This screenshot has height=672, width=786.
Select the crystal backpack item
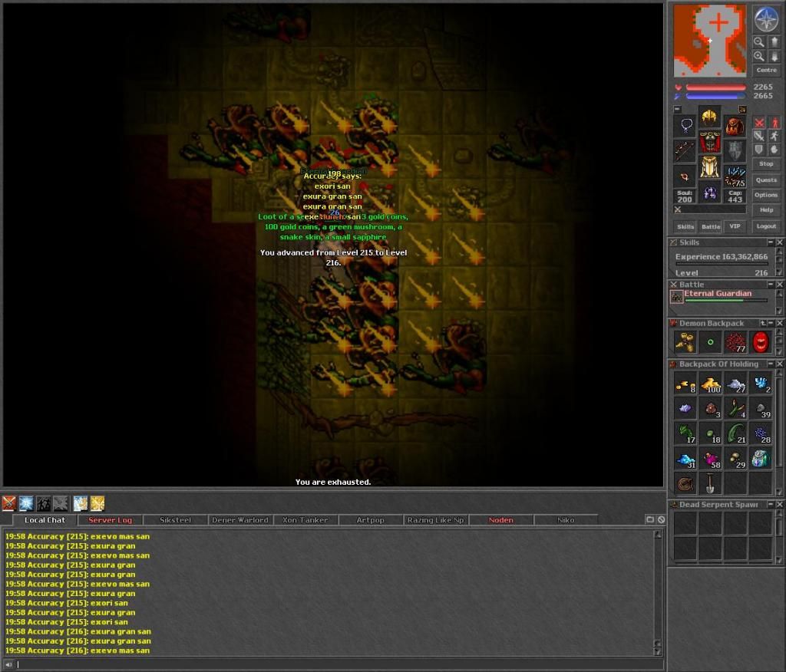[x=761, y=459]
